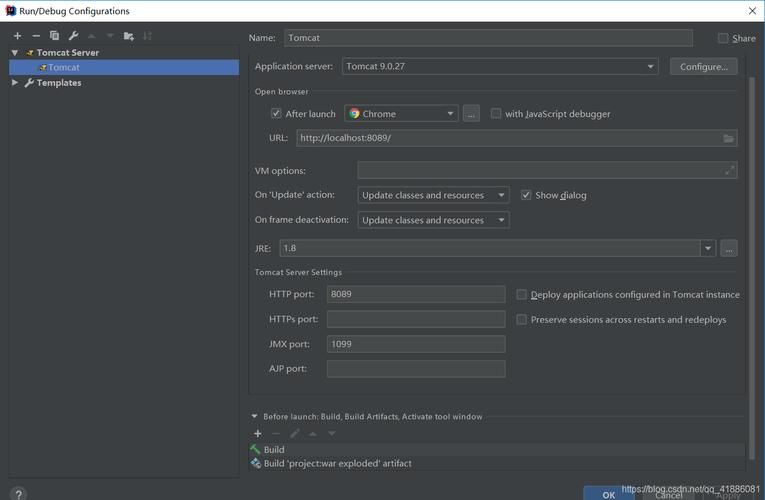
Task: Create a new configuration folder
Action: point(129,36)
